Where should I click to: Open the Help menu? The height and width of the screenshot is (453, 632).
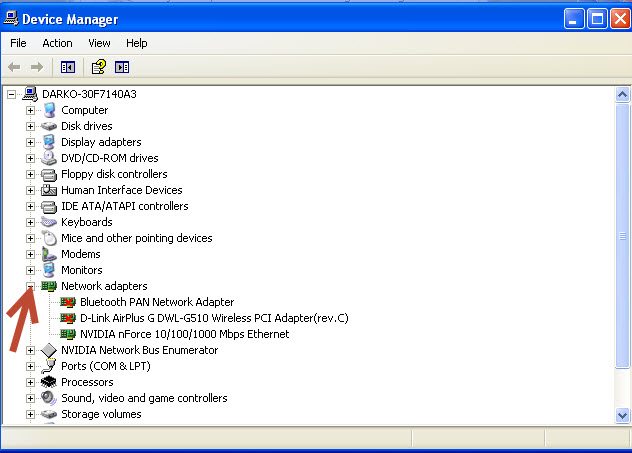[x=137, y=43]
